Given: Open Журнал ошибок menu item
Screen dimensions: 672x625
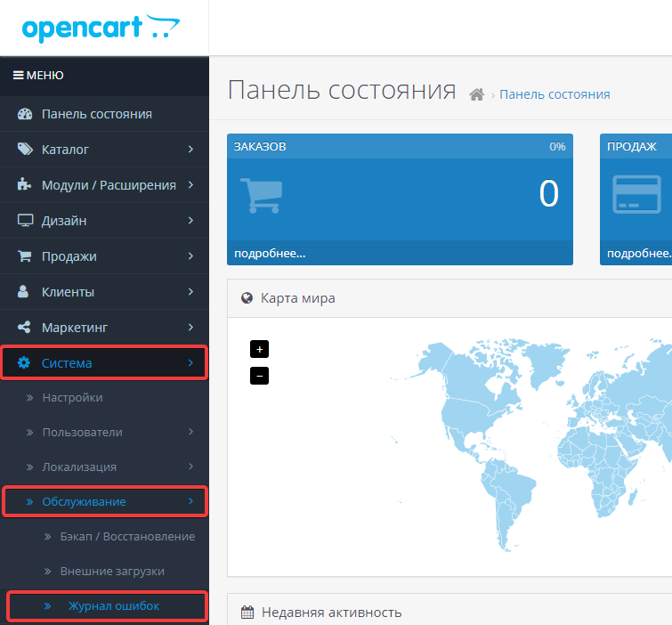Looking at the screenshot, I should tap(113, 606).
